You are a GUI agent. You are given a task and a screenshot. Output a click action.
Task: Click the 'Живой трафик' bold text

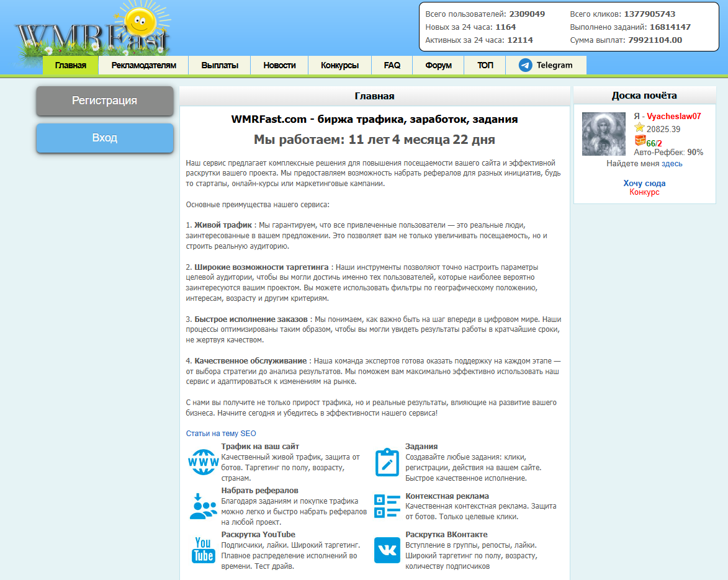click(x=223, y=225)
